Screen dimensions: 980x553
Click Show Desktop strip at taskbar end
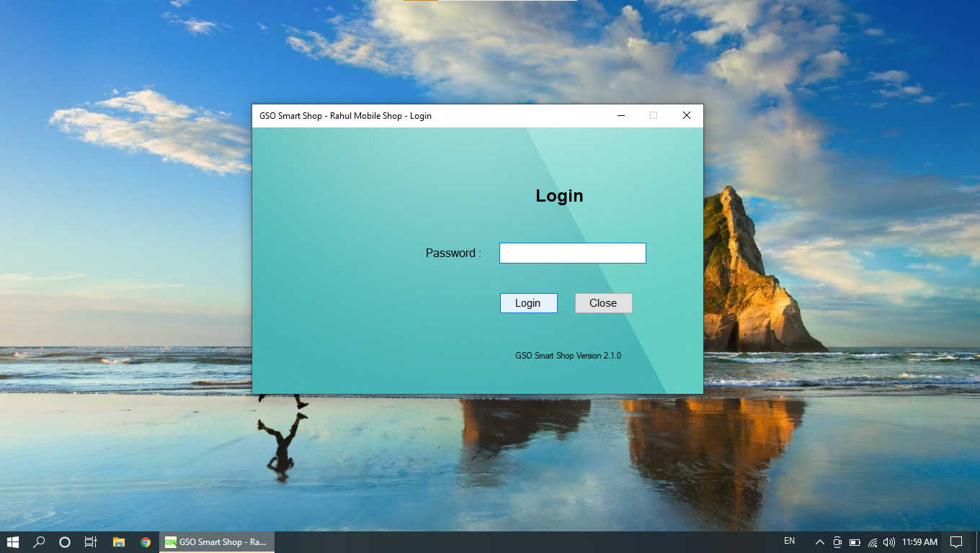pyautogui.click(x=978, y=542)
